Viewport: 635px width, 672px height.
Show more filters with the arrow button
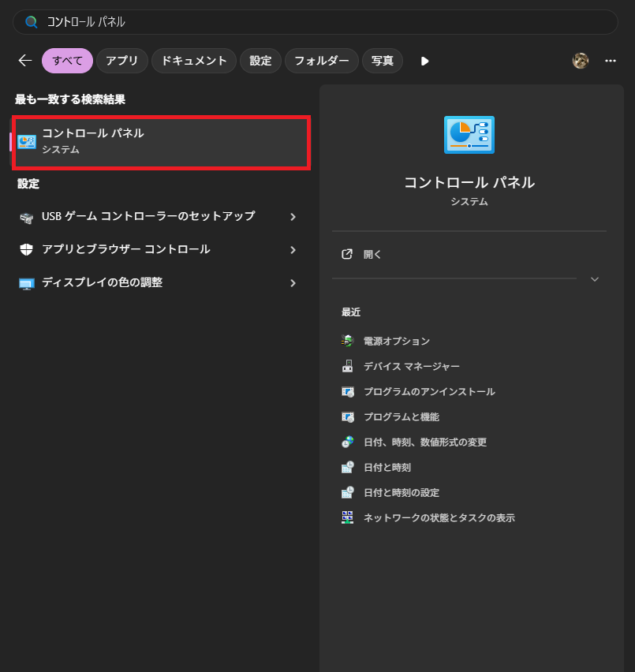pyautogui.click(x=424, y=61)
